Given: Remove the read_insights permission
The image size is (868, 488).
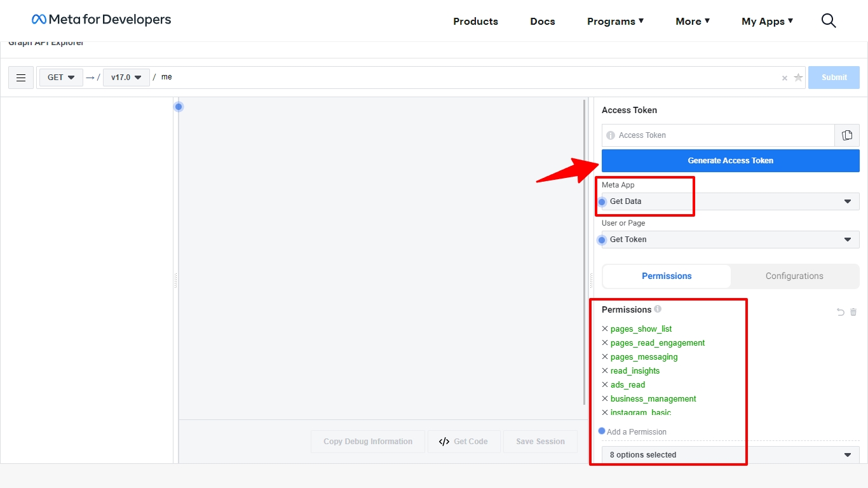Looking at the screenshot, I should [605, 371].
